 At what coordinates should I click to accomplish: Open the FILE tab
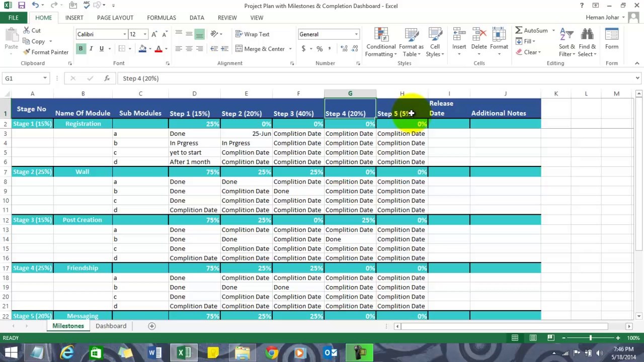[x=14, y=18]
